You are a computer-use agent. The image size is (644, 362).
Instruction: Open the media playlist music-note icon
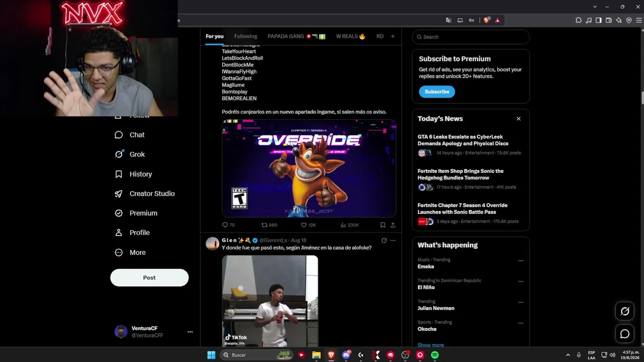589,20
